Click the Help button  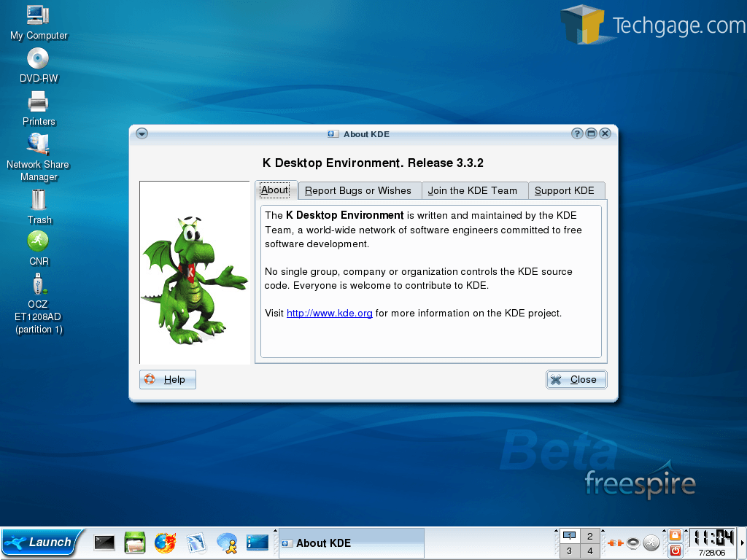(x=168, y=379)
